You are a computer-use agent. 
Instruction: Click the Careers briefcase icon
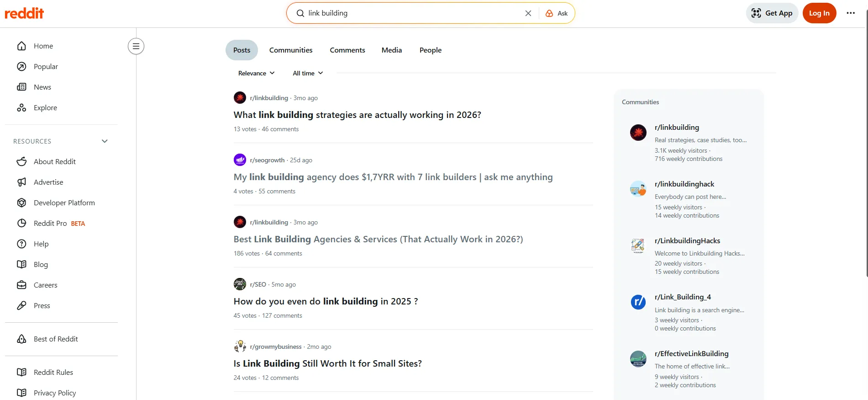21,285
